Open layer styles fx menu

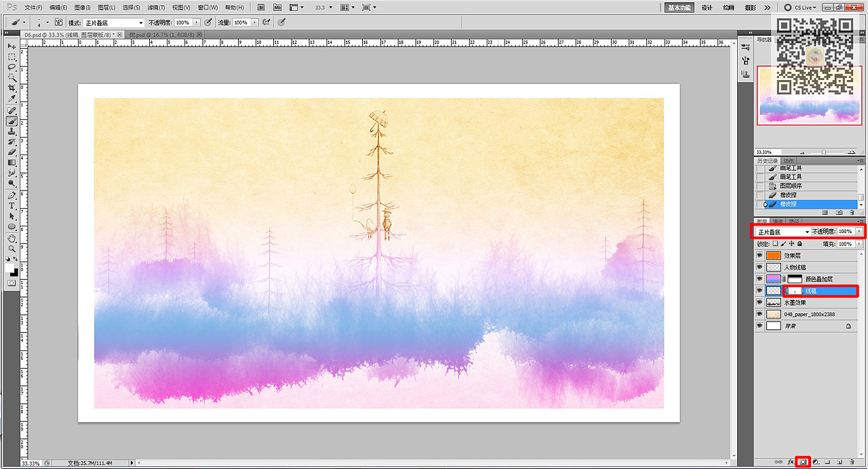[x=790, y=462]
